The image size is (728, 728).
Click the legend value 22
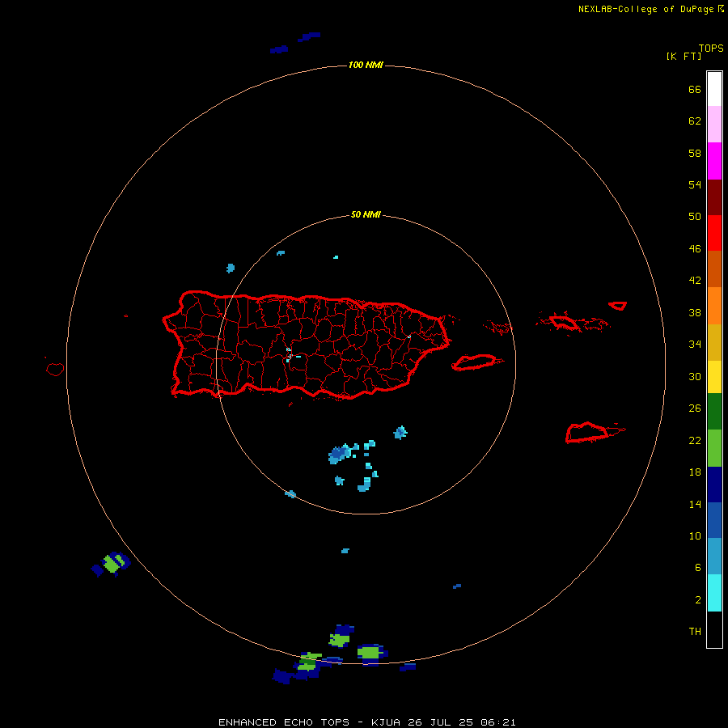point(695,440)
